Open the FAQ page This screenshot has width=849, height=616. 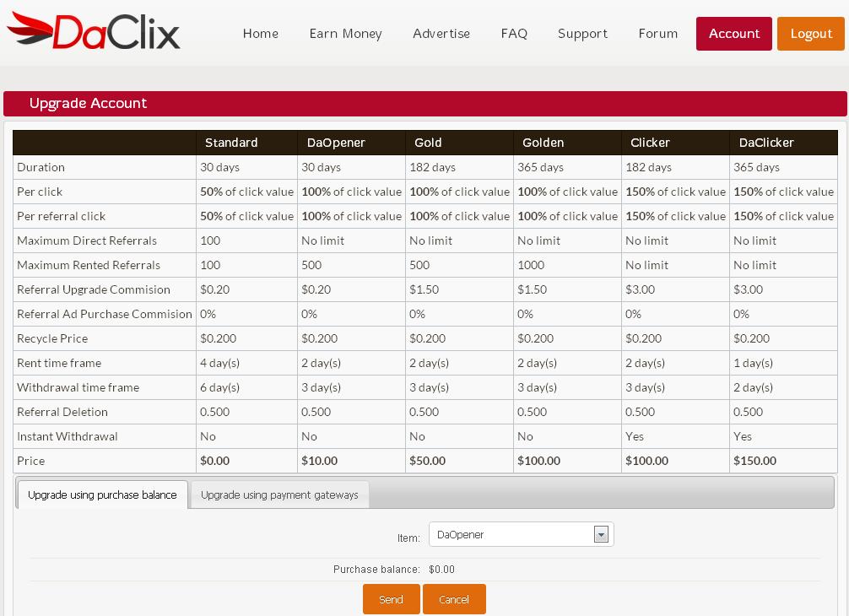click(x=514, y=34)
